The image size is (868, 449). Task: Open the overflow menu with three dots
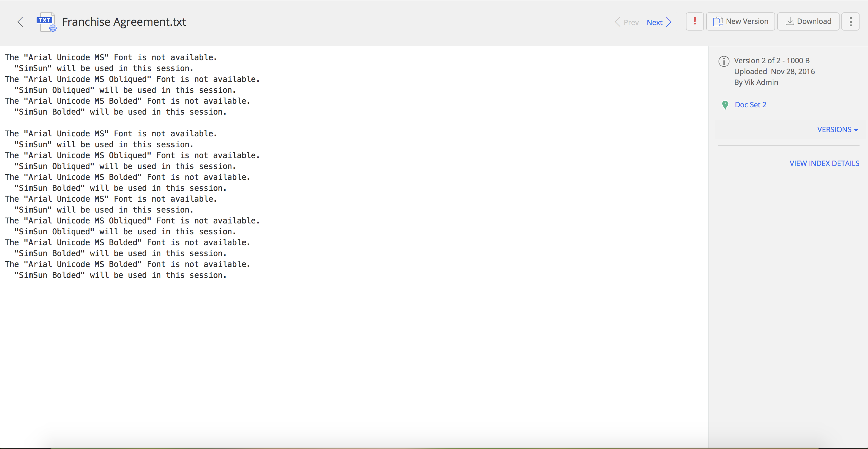(x=850, y=22)
